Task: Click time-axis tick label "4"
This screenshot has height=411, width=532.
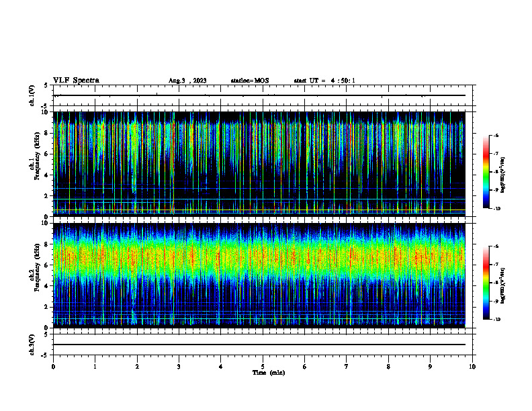Action: click(x=220, y=367)
